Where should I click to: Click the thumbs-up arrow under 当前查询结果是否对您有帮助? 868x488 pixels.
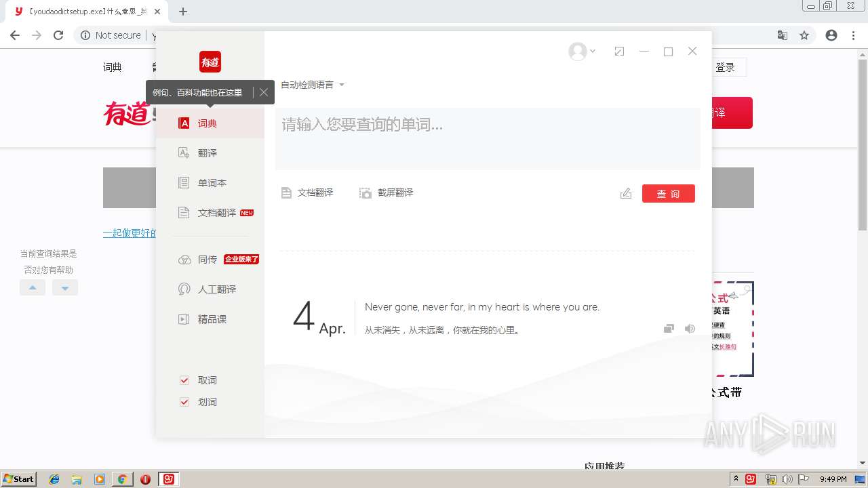33,287
